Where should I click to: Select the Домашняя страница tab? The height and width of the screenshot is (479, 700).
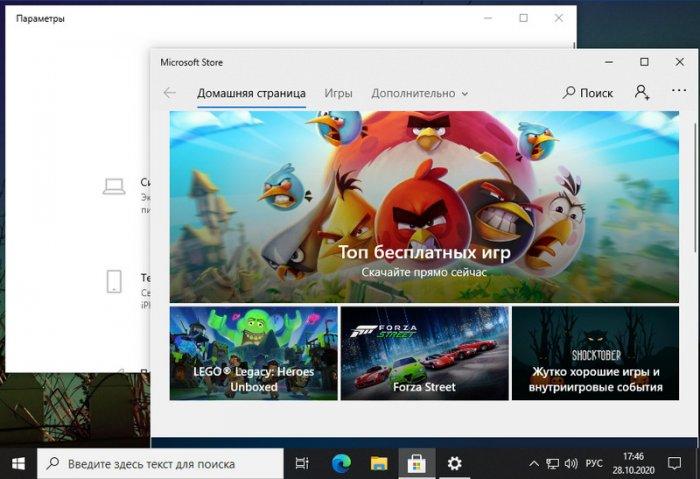tap(251, 93)
